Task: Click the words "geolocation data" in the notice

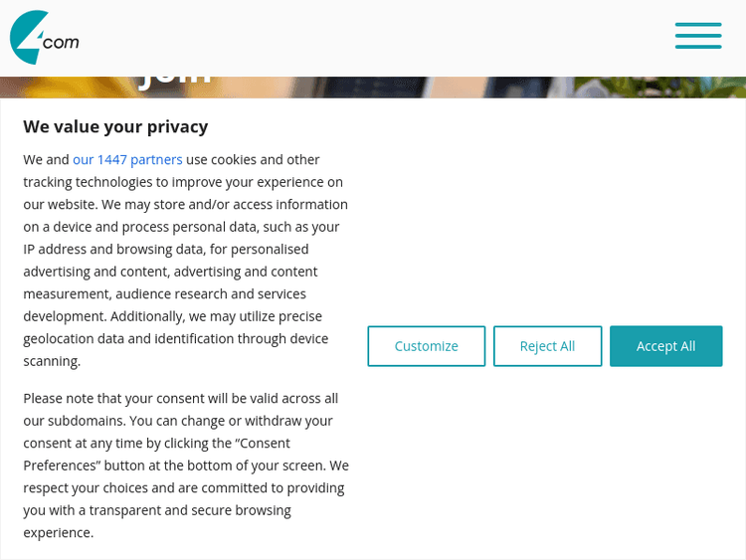Action: coord(75,339)
